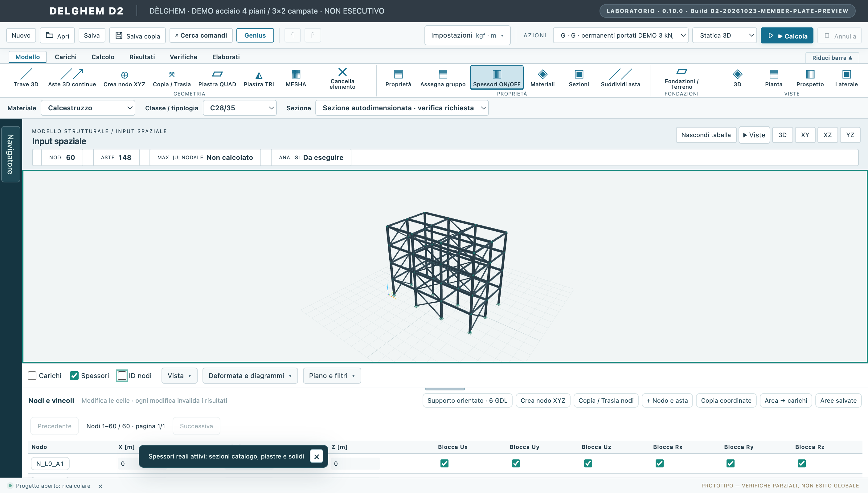This screenshot has width=868, height=493.
Task: Open Fondazioni / Terreno tool
Action: click(x=682, y=78)
